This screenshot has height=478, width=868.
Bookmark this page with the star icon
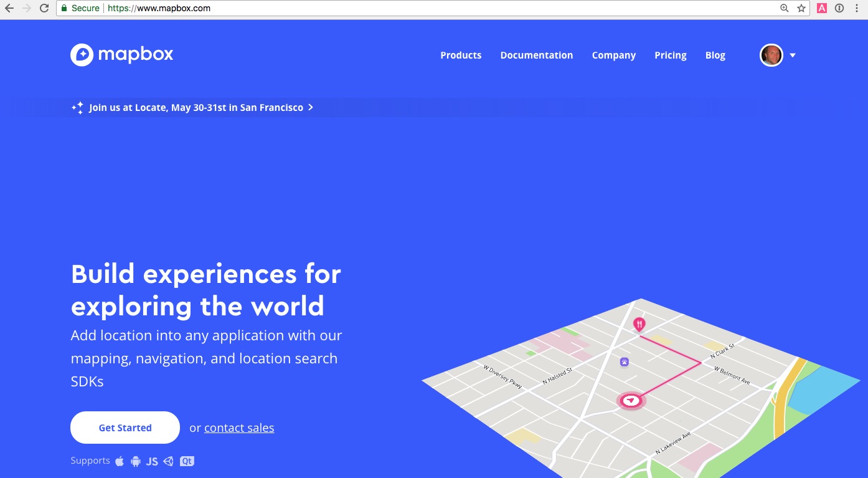801,8
